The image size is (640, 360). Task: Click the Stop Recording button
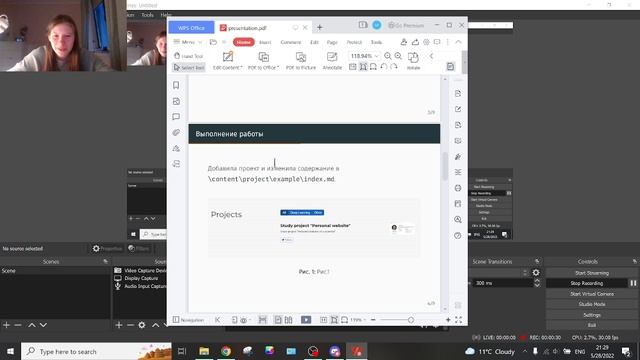[x=587, y=283]
